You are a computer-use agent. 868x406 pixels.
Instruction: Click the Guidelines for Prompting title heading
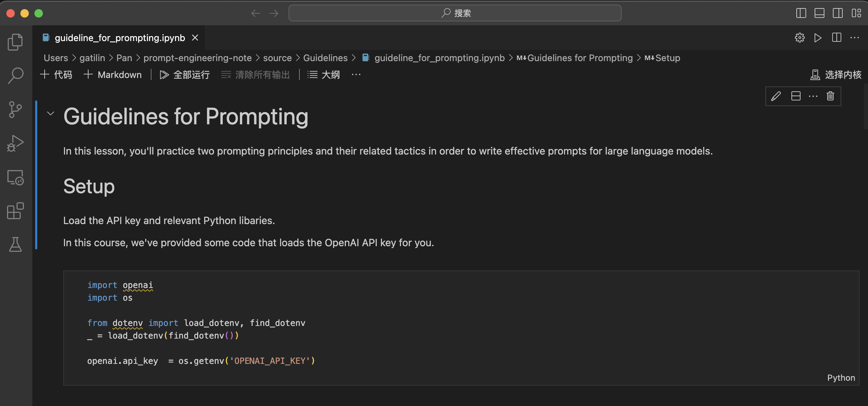coord(186,117)
